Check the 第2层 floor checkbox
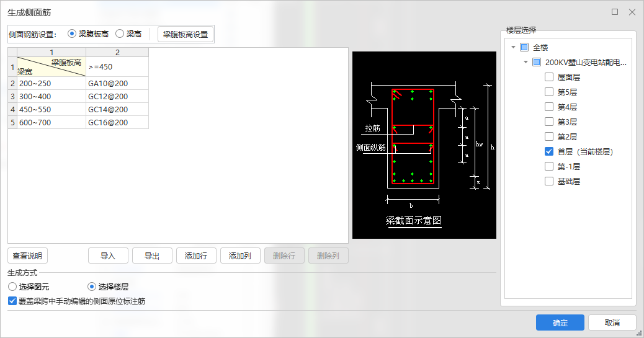 (548, 136)
